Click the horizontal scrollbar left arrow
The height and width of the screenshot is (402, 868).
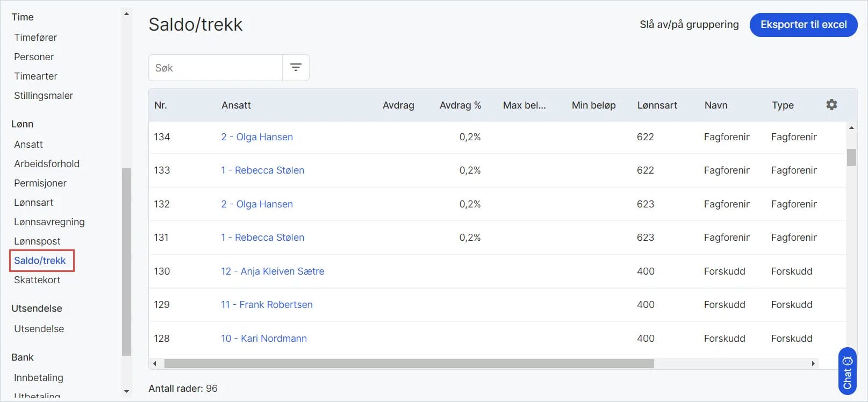tap(155, 364)
